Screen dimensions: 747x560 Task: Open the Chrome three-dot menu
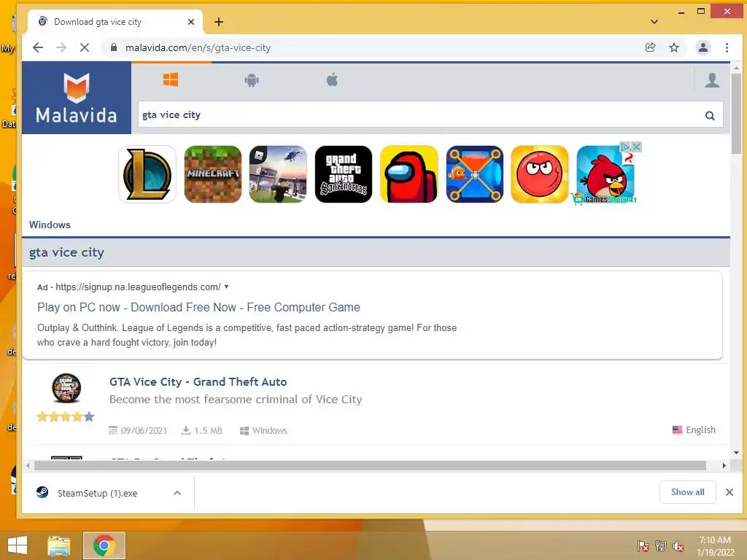727,47
